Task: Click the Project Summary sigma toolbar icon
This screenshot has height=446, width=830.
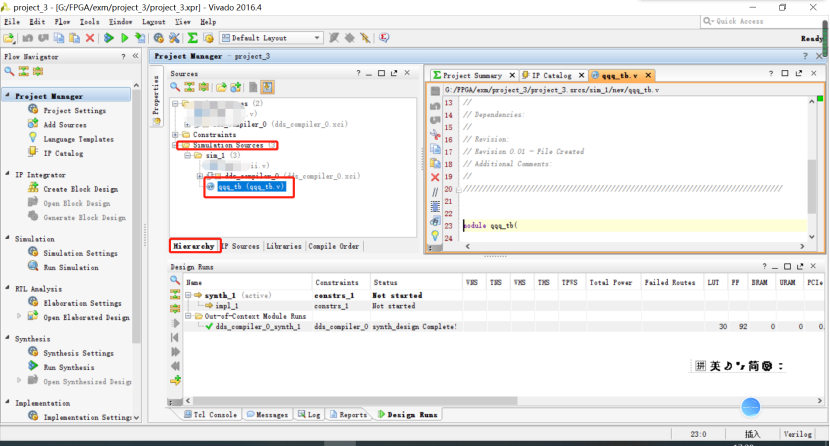Action: [193, 38]
